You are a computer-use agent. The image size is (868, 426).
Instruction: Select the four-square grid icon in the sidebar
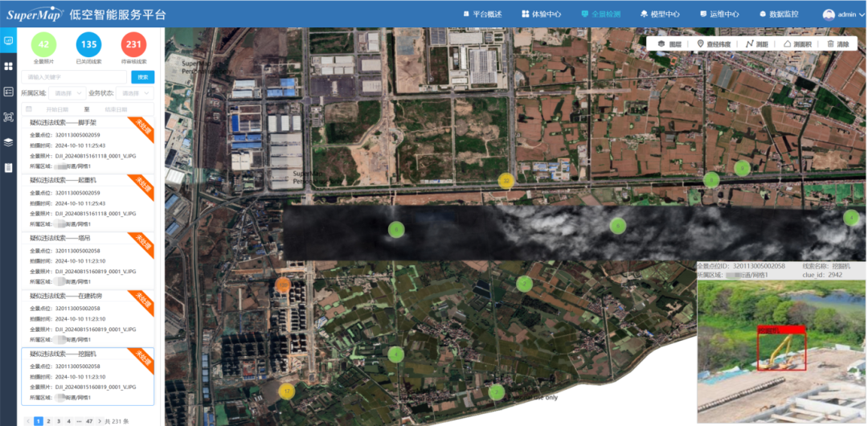(8, 67)
